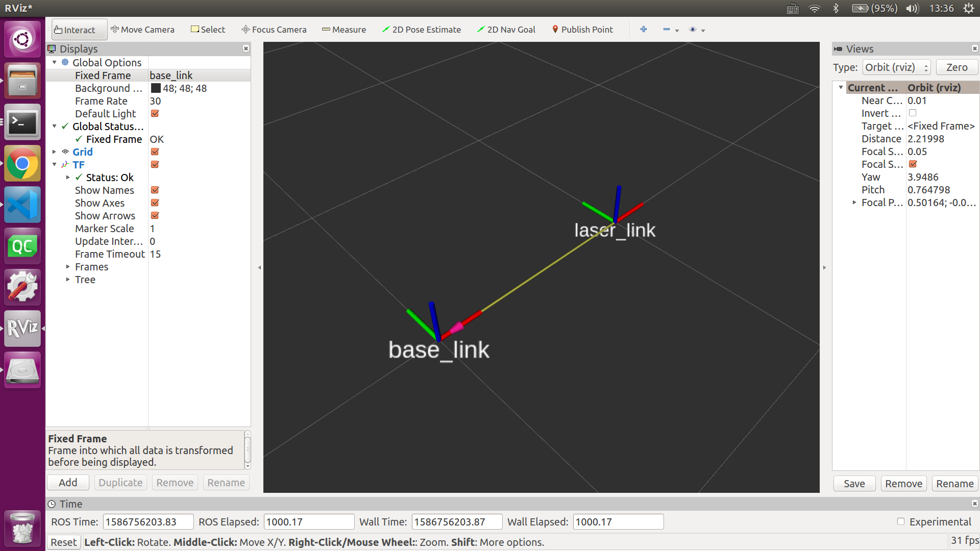Enable the Invert Z Axis checkbox

tap(913, 113)
